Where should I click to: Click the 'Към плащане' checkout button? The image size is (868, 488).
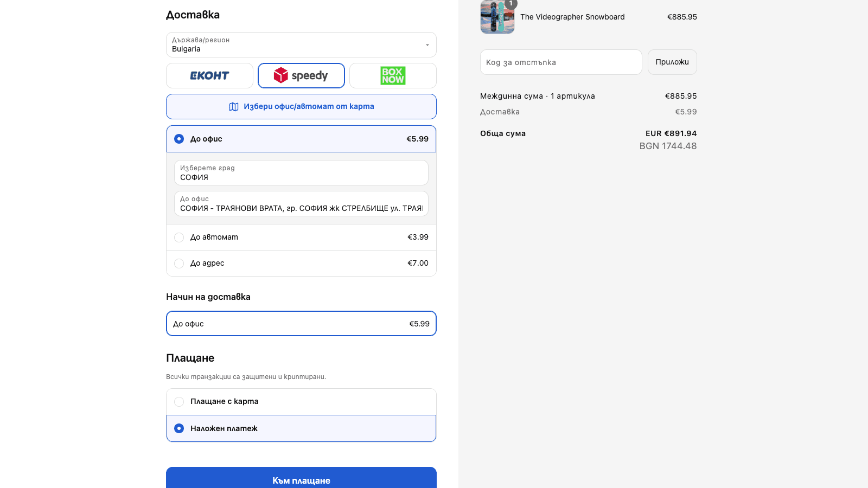tap(301, 478)
